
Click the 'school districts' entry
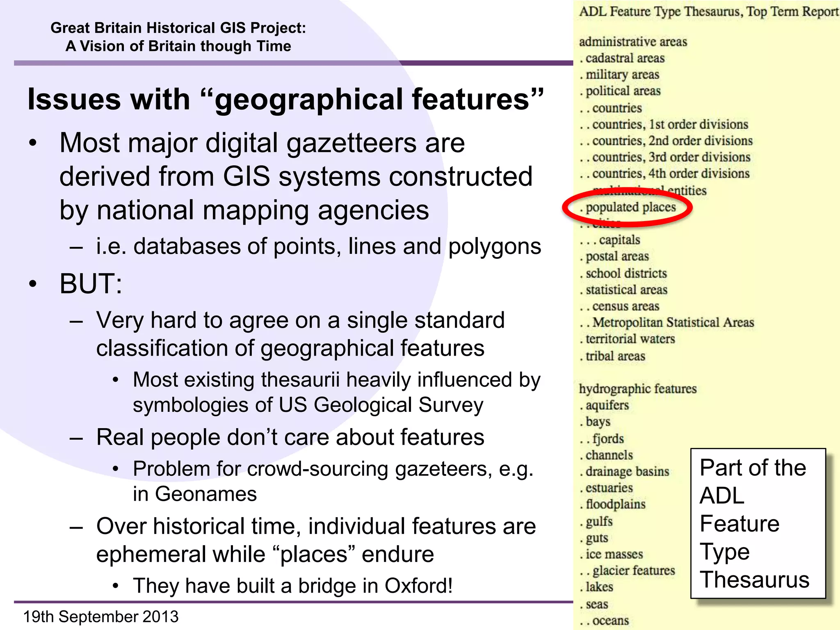pos(626,274)
